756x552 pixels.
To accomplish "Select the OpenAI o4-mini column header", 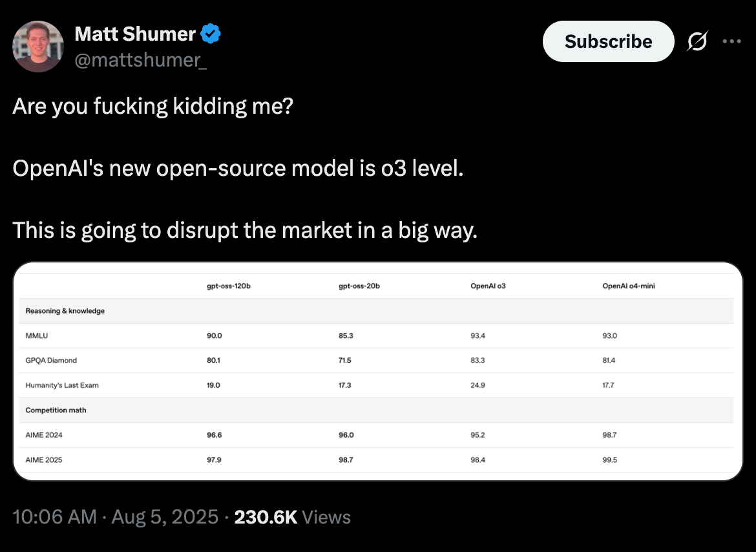I will click(628, 286).
